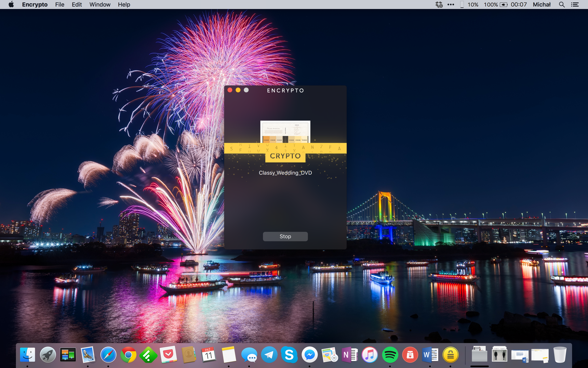Open the Michał user account menu
This screenshot has width=588, height=368.
542,4
